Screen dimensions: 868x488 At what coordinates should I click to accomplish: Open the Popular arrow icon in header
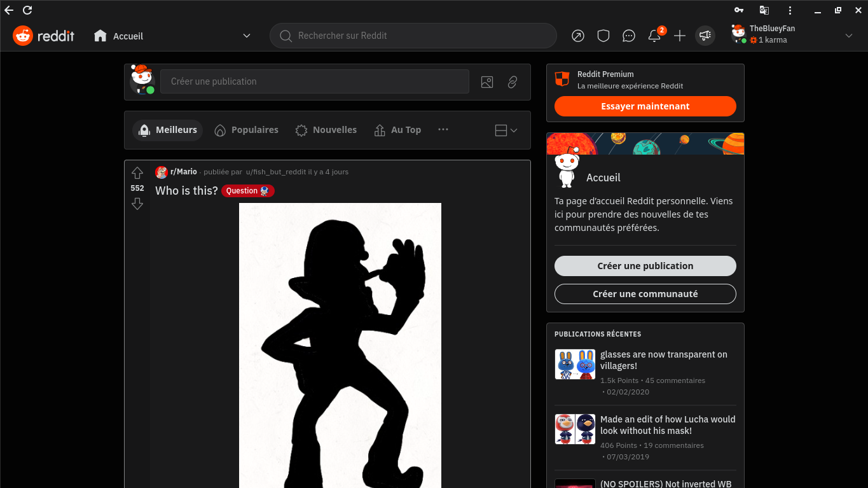[577, 36]
